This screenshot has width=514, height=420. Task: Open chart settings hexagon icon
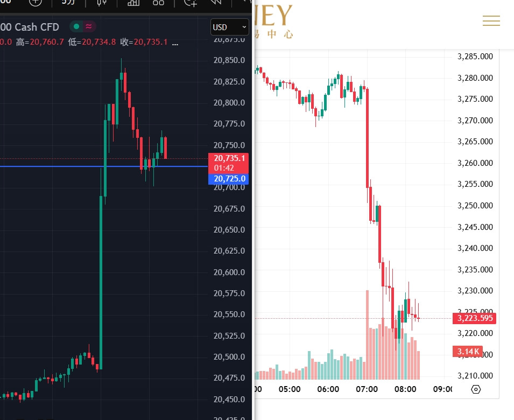[x=475, y=389]
